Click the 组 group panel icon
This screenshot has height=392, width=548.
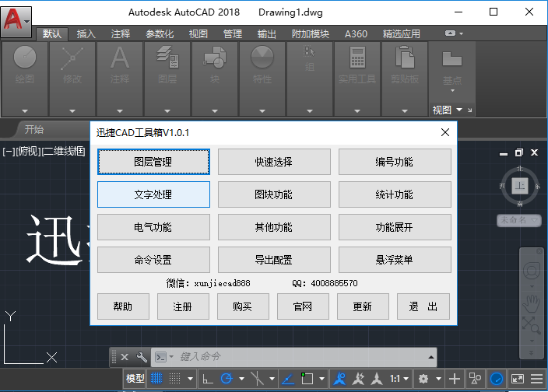pyautogui.click(x=309, y=51)
